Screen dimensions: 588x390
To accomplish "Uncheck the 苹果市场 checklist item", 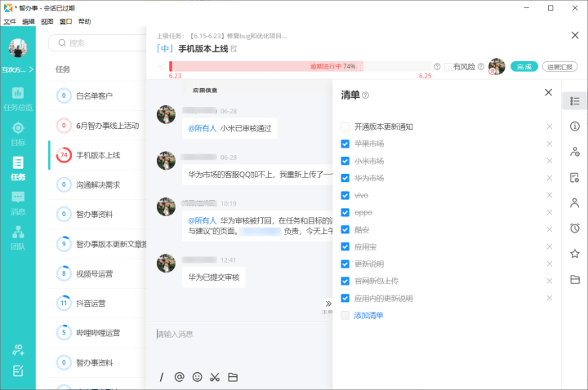I will pyautogui.click(x=345, y=144).
